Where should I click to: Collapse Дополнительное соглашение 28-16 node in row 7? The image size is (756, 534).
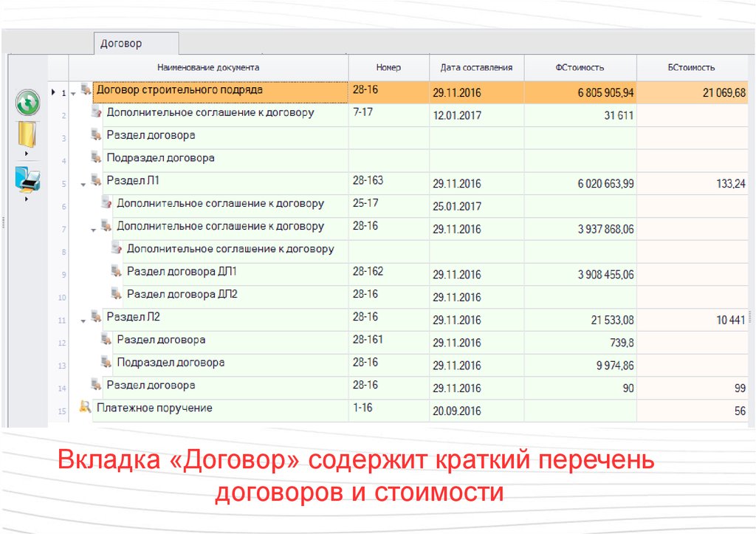[x=94, y=230]
